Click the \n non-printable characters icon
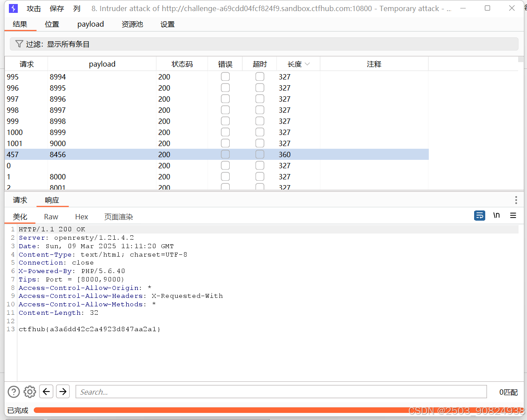Screen dimensions: 527x420 point(496,215)
